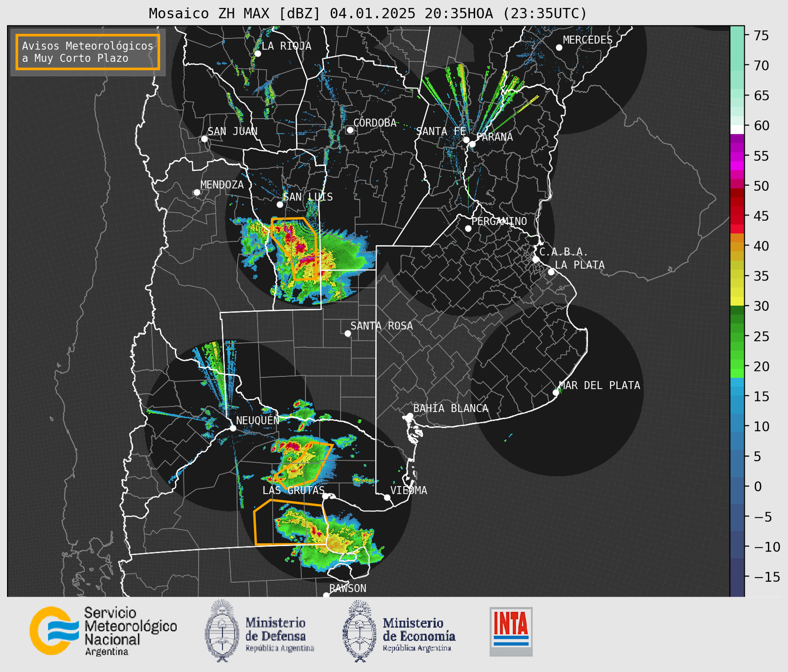788x672 pixels.
Task: Click the LA PLATA city marker dot
Action: click(551, 272)
